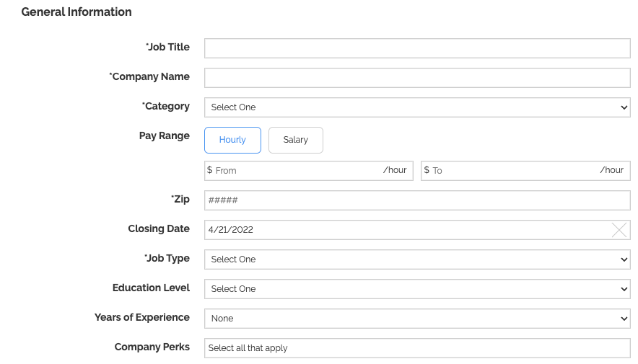The height and width of the screenshot is (364, 638).
Task: Click the Job Type chevron arrow
Action: coord(624,259)
